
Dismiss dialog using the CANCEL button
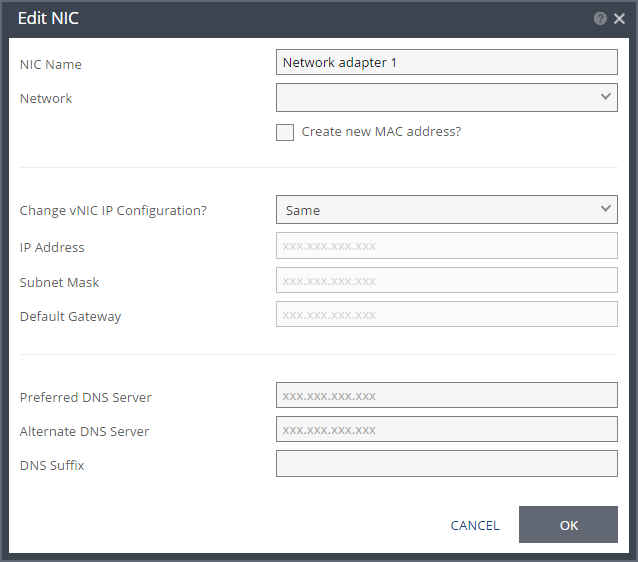(475, 525)
